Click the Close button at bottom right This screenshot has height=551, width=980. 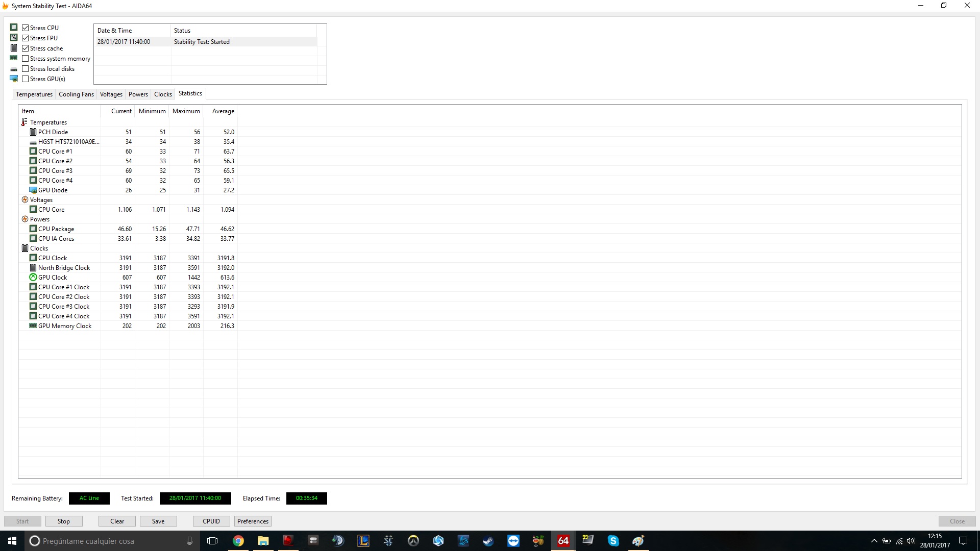point(957,521)
